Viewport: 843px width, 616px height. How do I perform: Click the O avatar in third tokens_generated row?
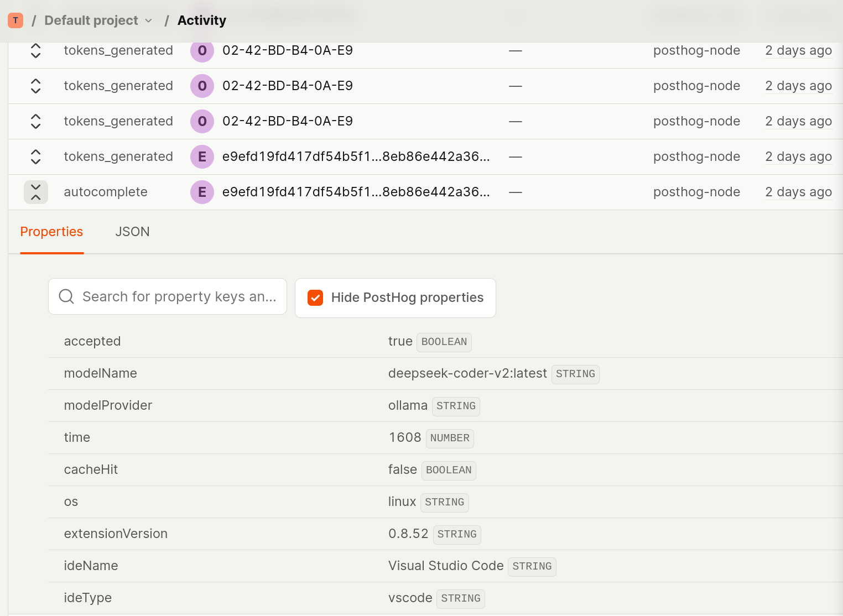(x=202, y=122)
